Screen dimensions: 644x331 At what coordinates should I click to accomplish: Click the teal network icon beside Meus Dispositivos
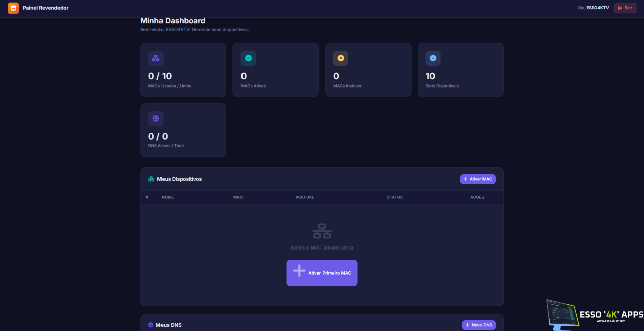151,179
